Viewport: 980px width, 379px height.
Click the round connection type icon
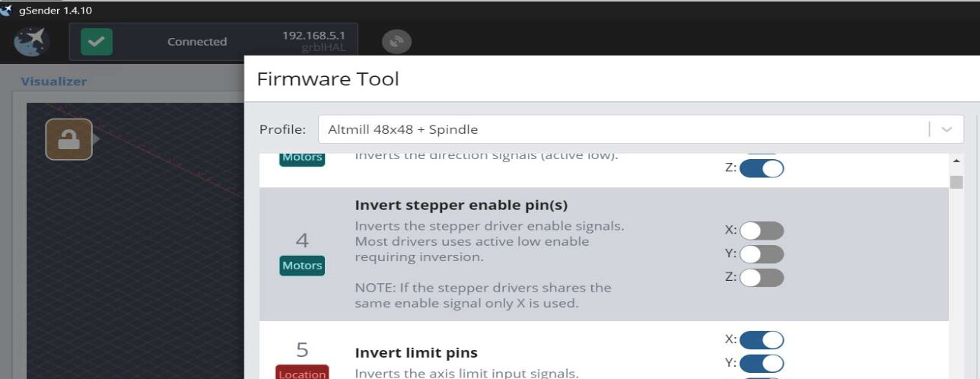(x=396, y=42)
